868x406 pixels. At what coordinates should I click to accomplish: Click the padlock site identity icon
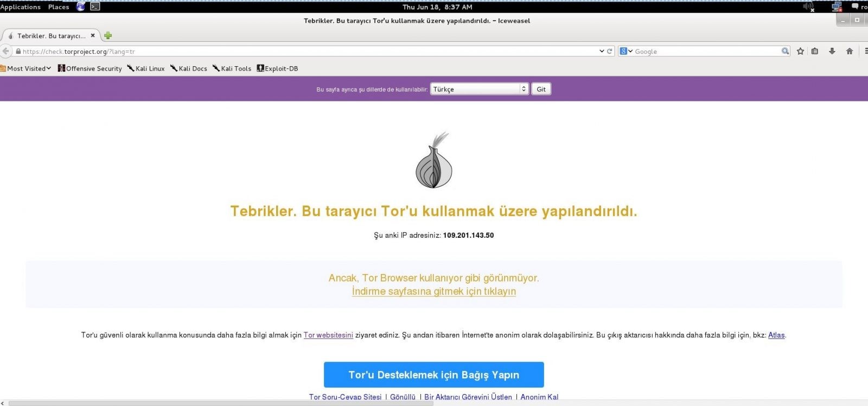tap(18, 52)
